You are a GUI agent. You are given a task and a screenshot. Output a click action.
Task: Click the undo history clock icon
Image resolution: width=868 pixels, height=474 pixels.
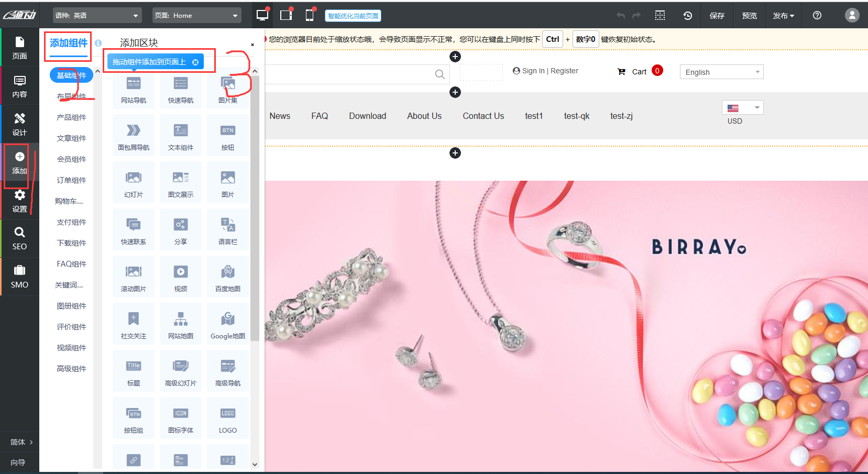pos(688,16)
